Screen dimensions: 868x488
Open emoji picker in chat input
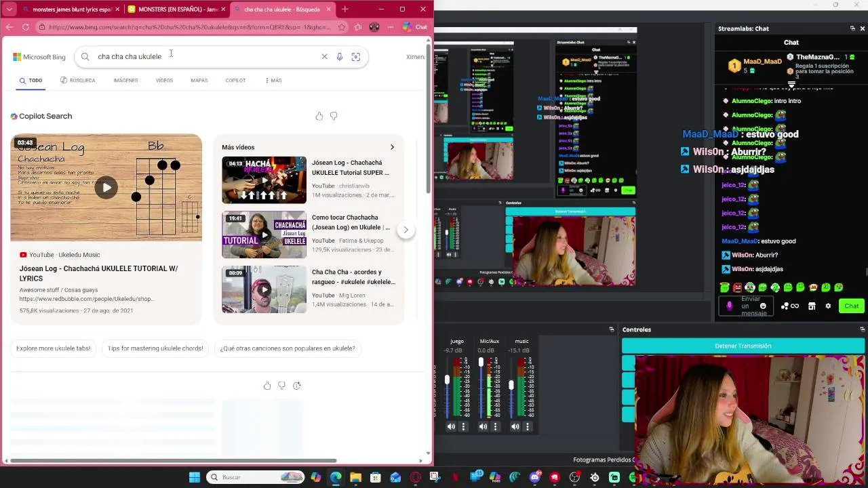pos(763,306)
